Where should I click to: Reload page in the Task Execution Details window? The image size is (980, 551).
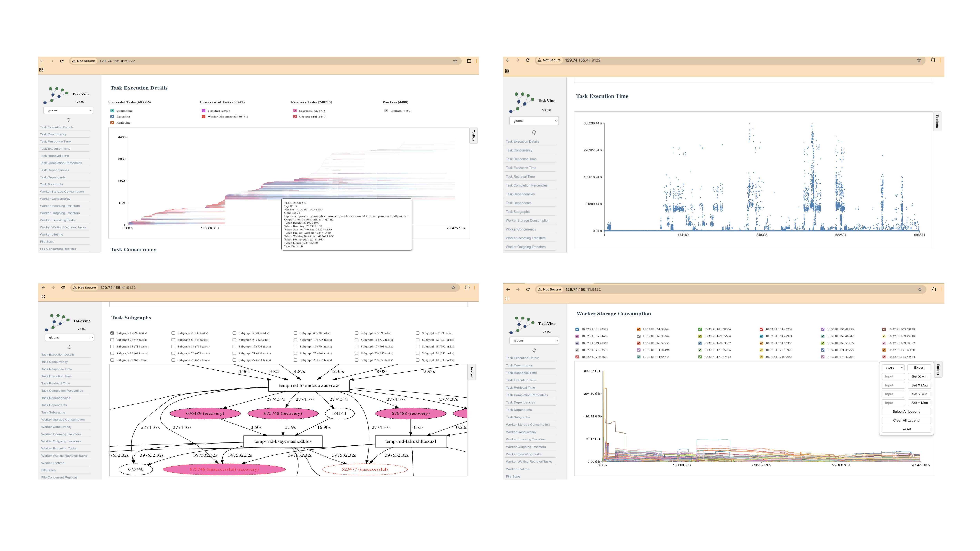click(x=62, y=61)
